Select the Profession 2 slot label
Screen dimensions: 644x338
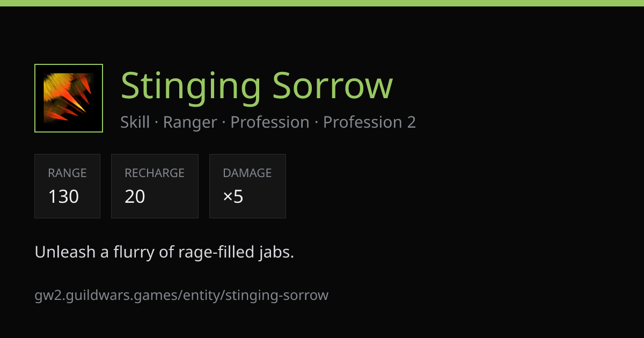click(x=369, y=122)
